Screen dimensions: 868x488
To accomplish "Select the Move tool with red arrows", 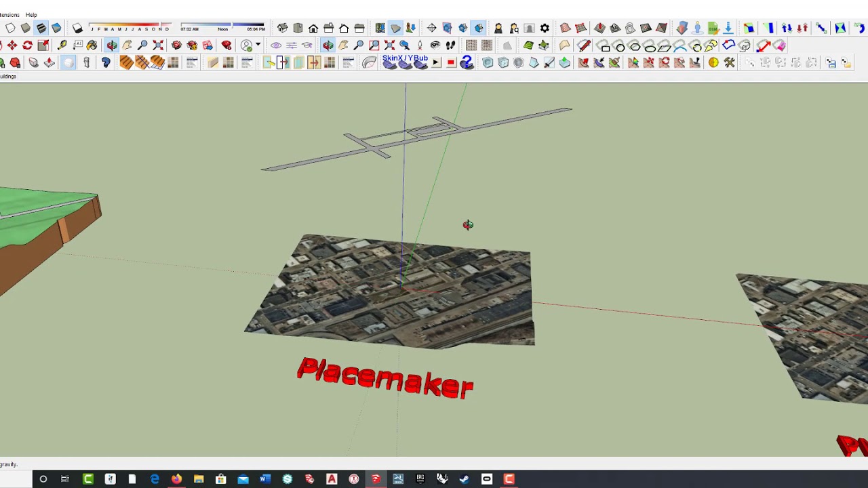I will (12, 45).
